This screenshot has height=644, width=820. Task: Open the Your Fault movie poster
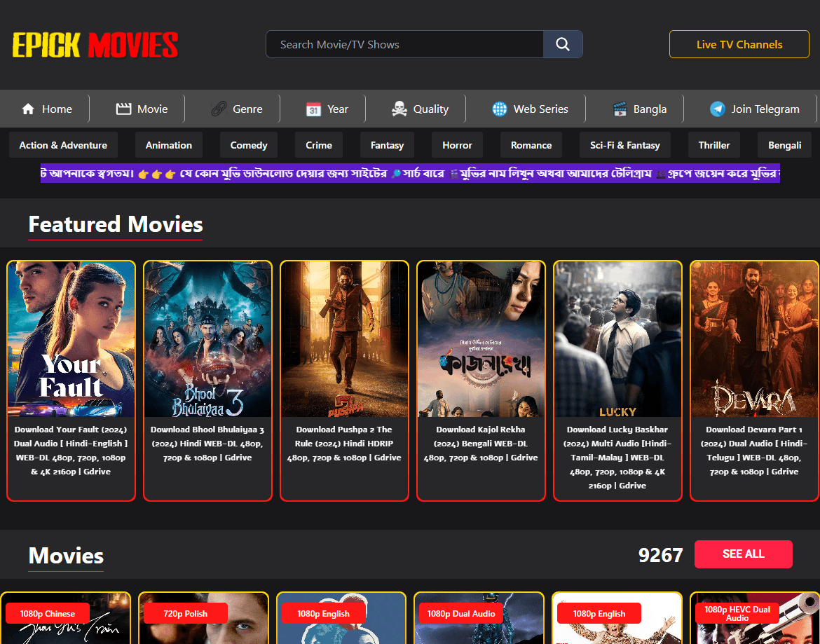point(71,338)
